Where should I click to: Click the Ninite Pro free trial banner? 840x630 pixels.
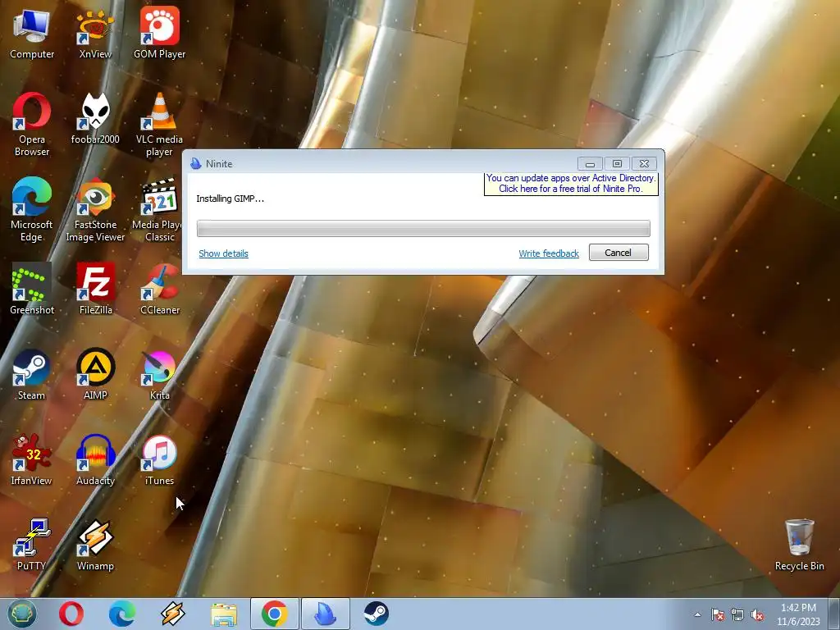pos(571,183)
